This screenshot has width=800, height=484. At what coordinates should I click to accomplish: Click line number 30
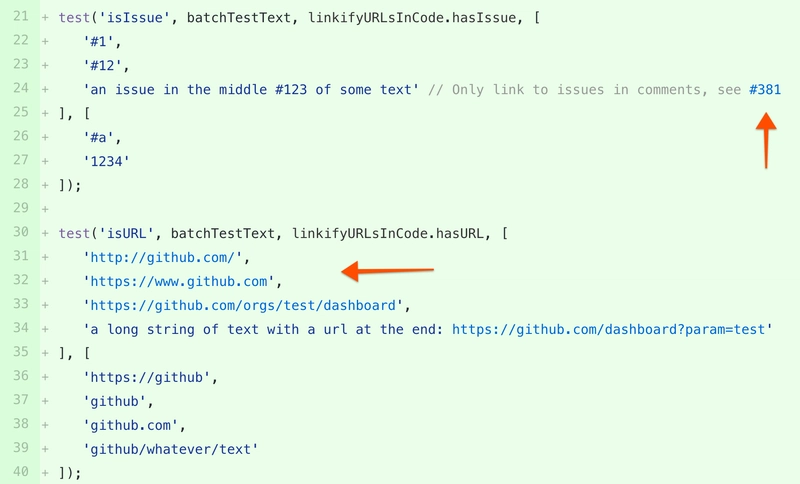pos(20,233)
